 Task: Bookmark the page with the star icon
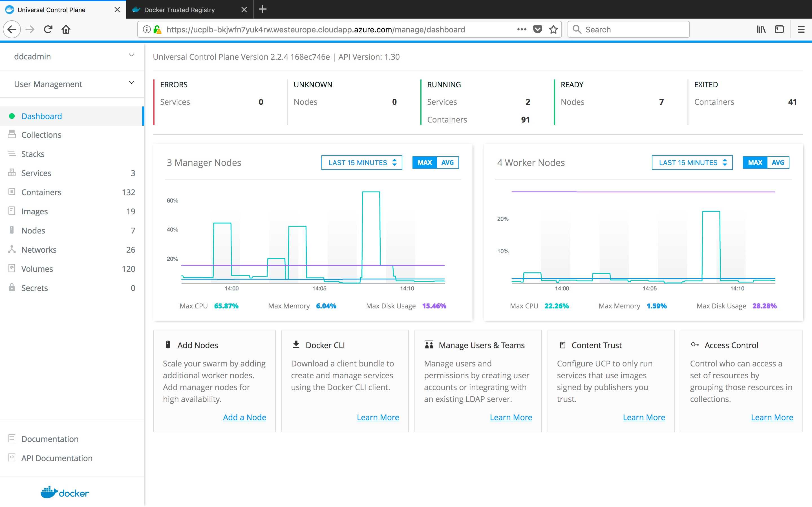click(x=553, y=30)
